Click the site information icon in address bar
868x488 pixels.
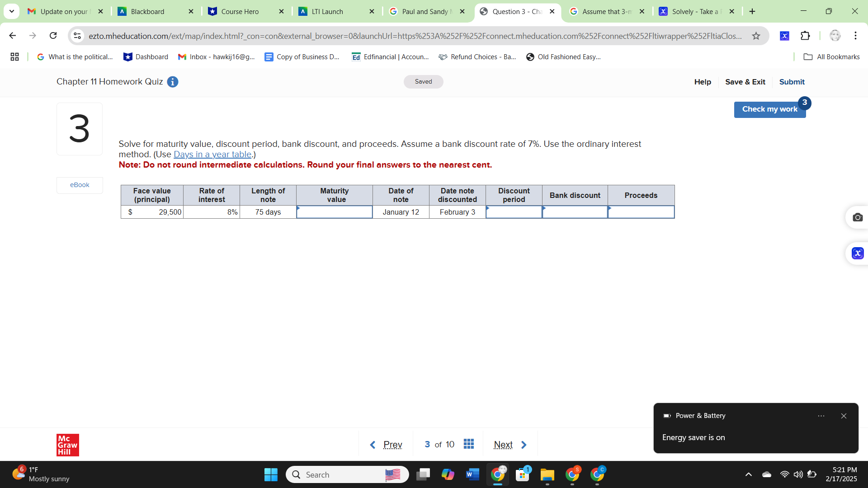pyautogui.click(x=77, y=36)
